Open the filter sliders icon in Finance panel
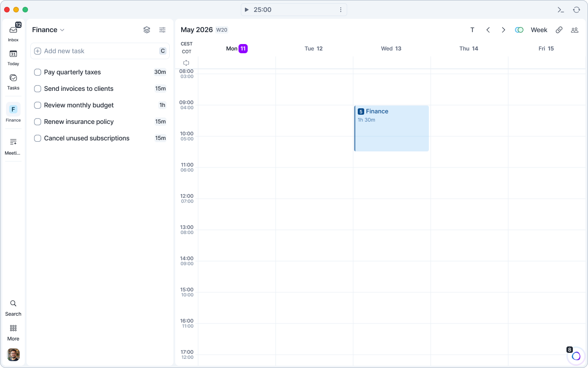This screenshot has height=368, width=588. (x=162, y=30)
